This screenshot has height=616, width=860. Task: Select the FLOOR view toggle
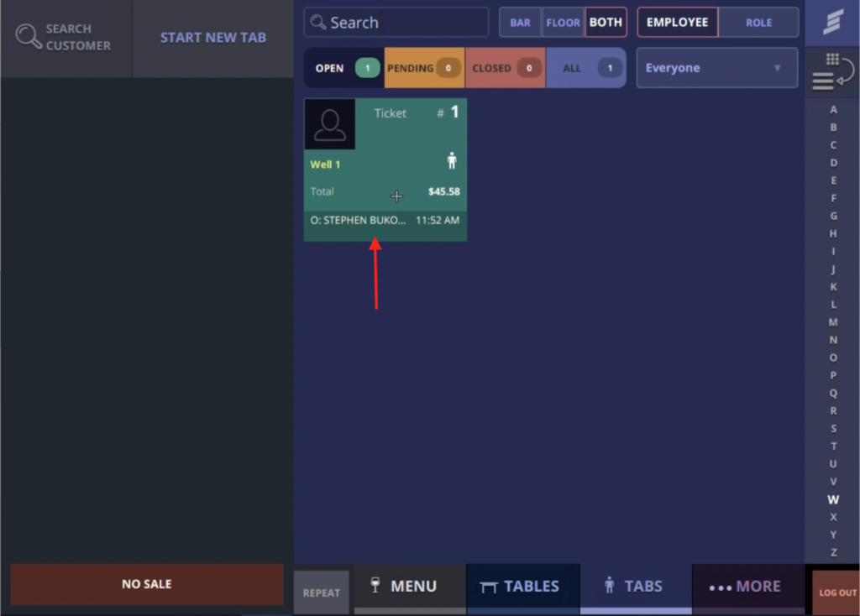pyautogui.click(x=563, y=22)
